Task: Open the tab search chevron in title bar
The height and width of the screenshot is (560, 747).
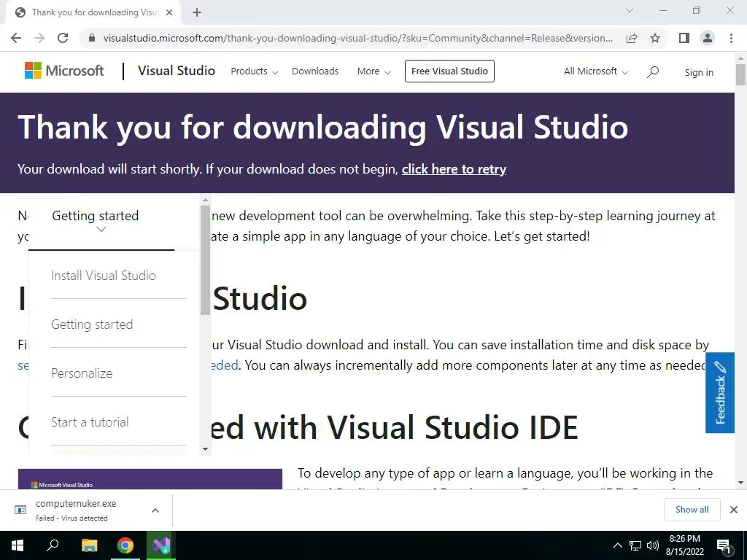Action: [x=630, y=10]
